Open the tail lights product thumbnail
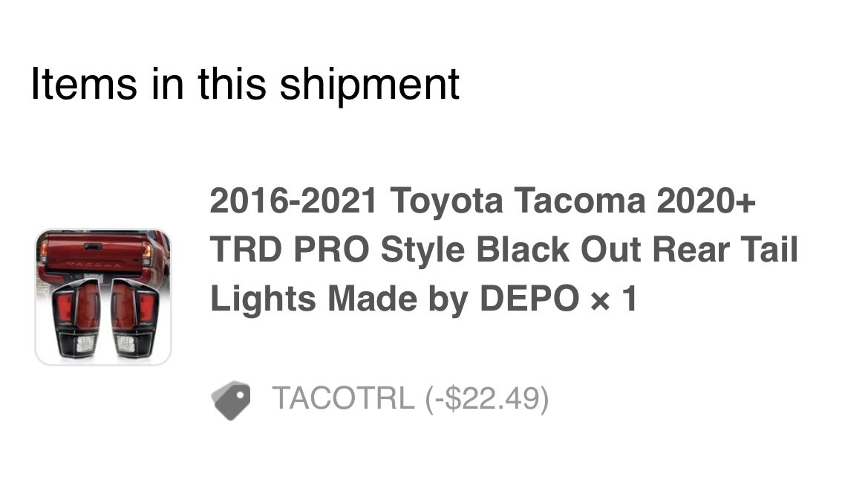 103,297
